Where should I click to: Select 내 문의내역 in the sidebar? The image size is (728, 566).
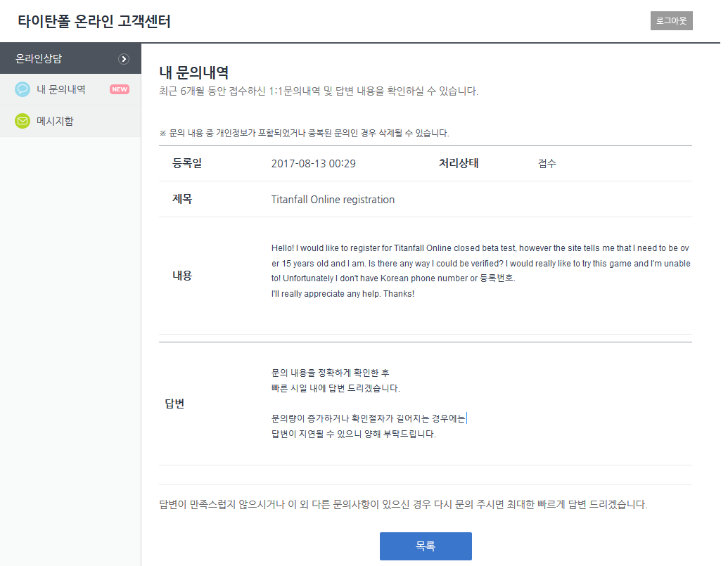[61, 89]
